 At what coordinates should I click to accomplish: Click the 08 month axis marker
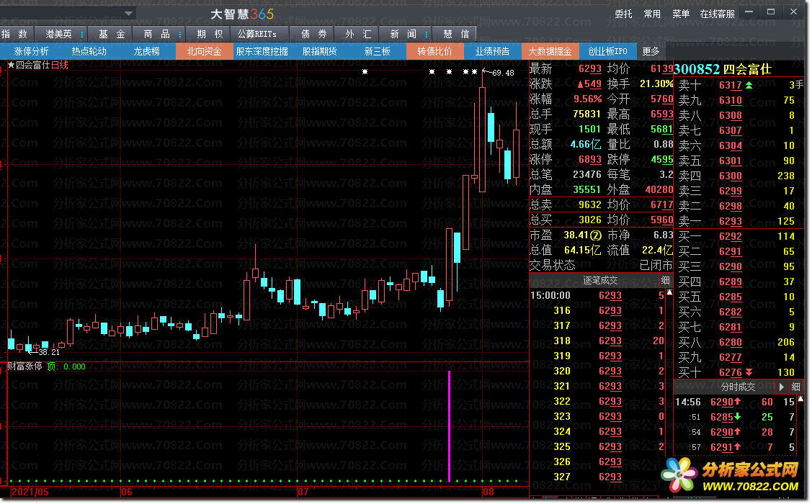(x=488, y=492)
